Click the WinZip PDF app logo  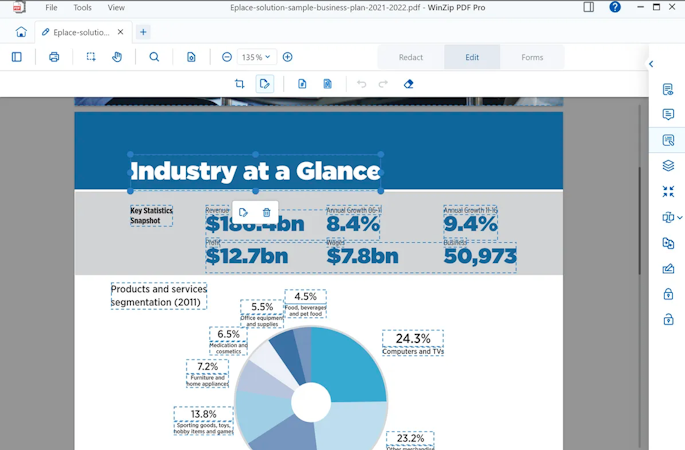[x=18, y=7]
